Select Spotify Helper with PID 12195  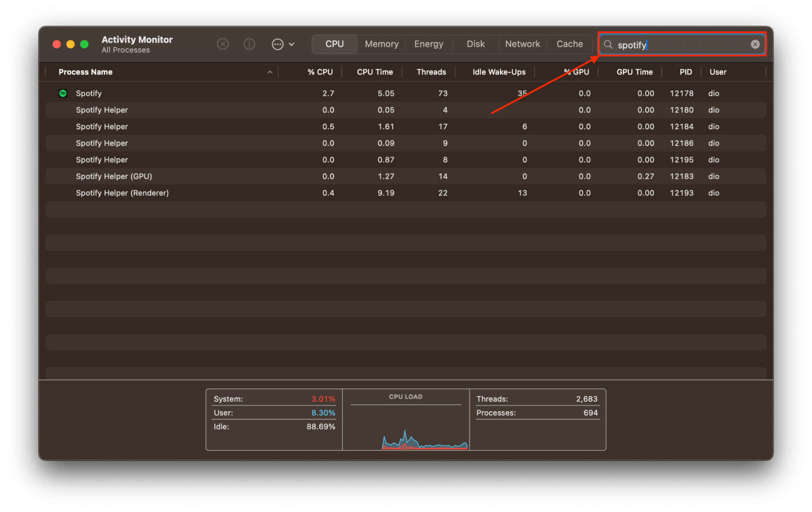point(406,160)
